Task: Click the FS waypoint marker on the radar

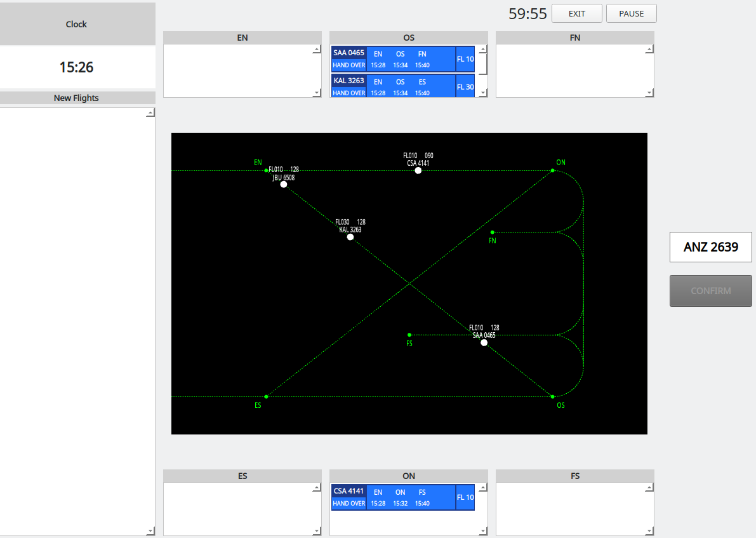Action: coord(409,334)
